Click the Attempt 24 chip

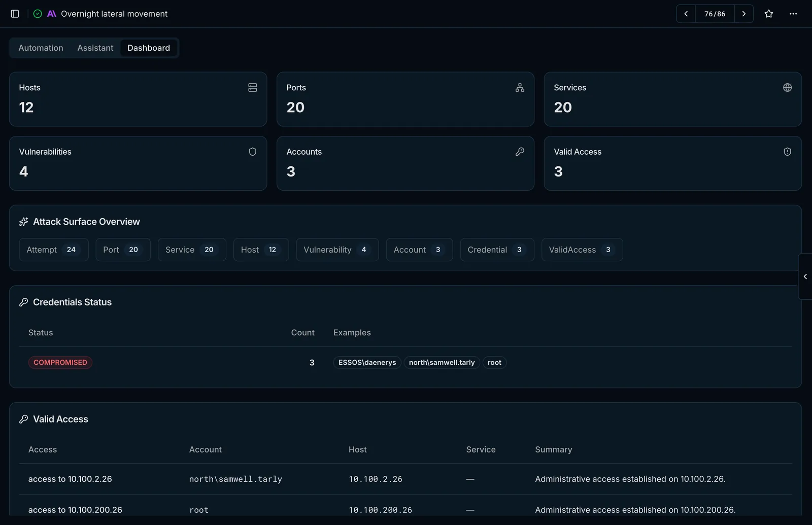click(54, 250)
